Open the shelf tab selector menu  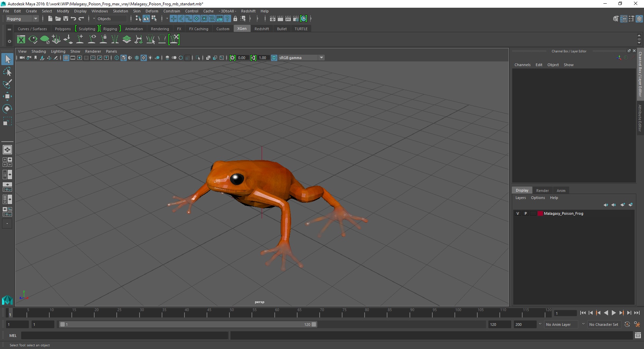(9, 30)
